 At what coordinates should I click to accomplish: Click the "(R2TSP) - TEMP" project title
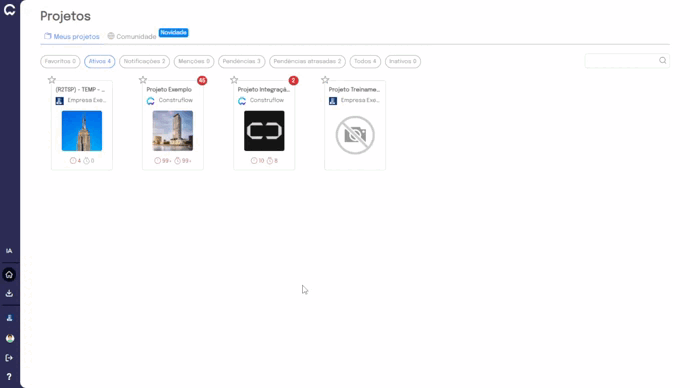[80, 89]
